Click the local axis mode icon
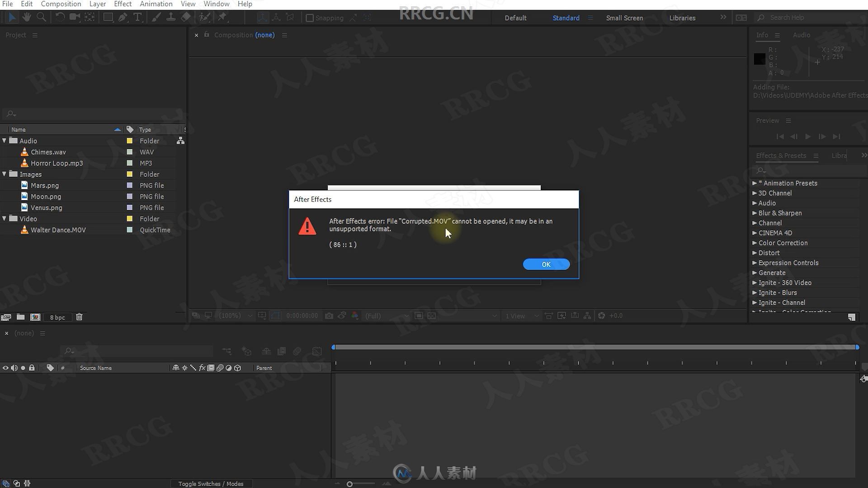 262,17
